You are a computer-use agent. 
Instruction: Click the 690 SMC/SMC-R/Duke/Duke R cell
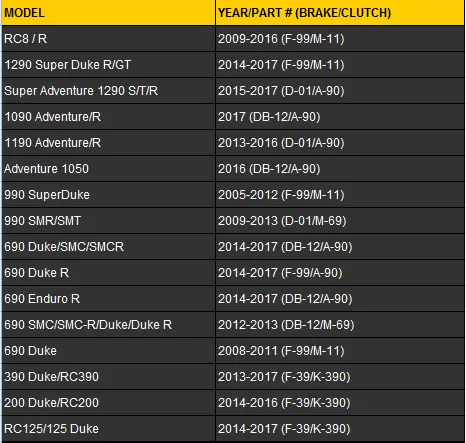click(109, 325)
